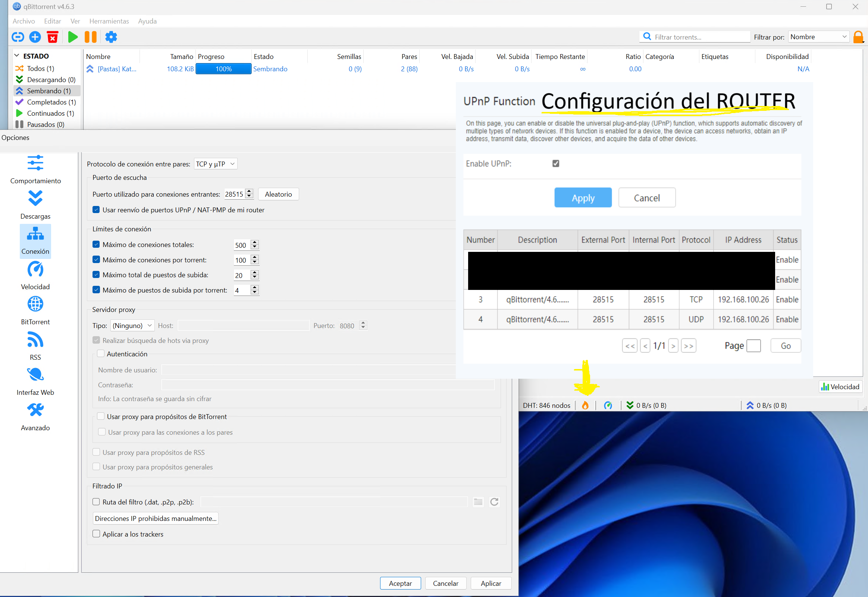This screenshot has width=868, height=597.
Task: Toggle alternative speed limits status bar icon
Action: pos(608,405)
